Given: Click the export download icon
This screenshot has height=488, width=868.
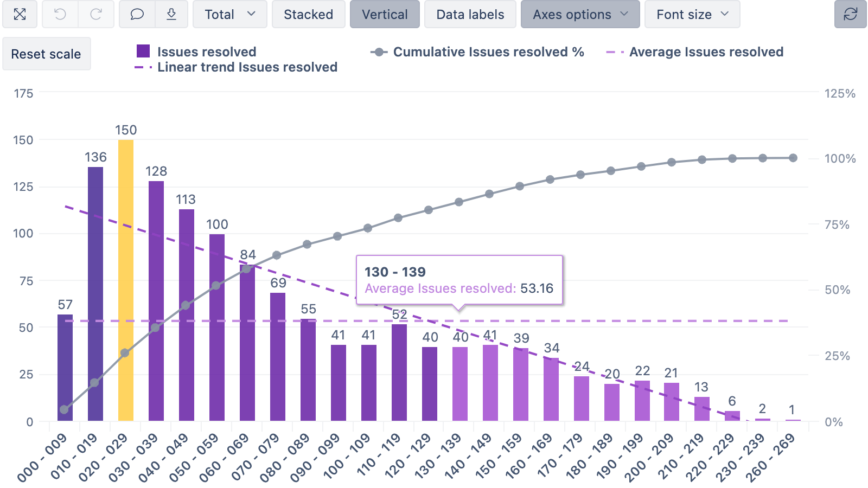Looking at the screenshot, I should [171, 15].
